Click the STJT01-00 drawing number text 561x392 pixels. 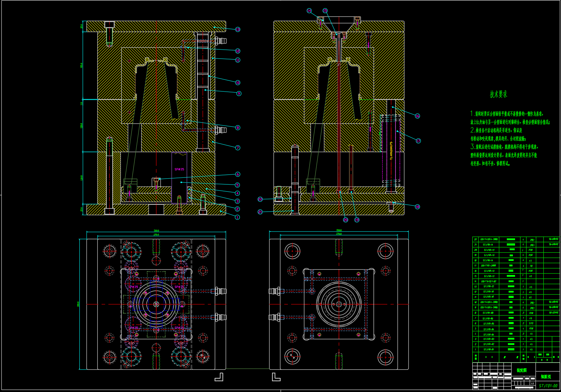(x=548, y=386)
